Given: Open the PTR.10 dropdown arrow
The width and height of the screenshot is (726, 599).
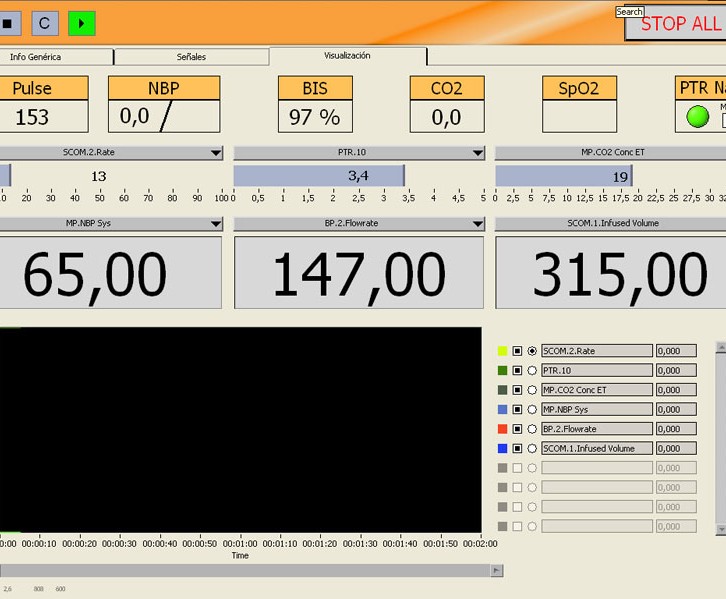Looking at the screenshot, I should pos(477,153).
